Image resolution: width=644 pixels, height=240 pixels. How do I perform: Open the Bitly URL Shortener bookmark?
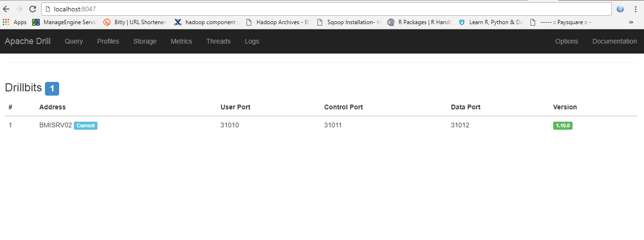pos(134,22)
